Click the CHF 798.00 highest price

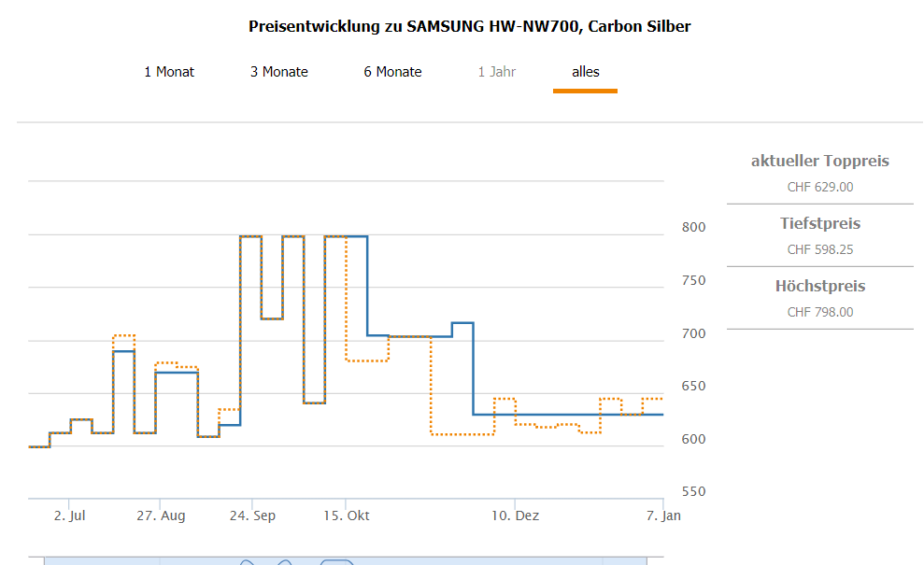pyautogui.click(x=819, y=312)
